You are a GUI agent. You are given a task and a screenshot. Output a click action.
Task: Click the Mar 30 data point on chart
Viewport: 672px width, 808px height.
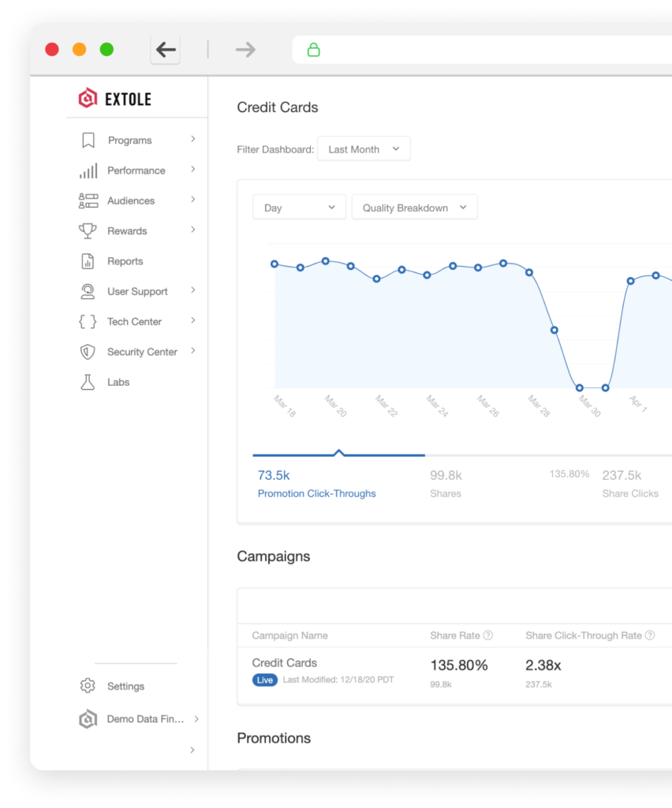pos(580,388)
